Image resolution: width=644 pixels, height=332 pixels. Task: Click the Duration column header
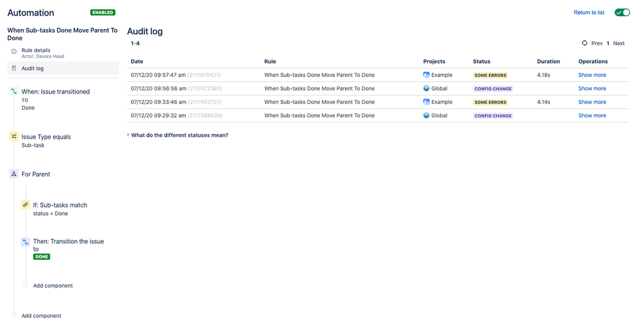549,61
